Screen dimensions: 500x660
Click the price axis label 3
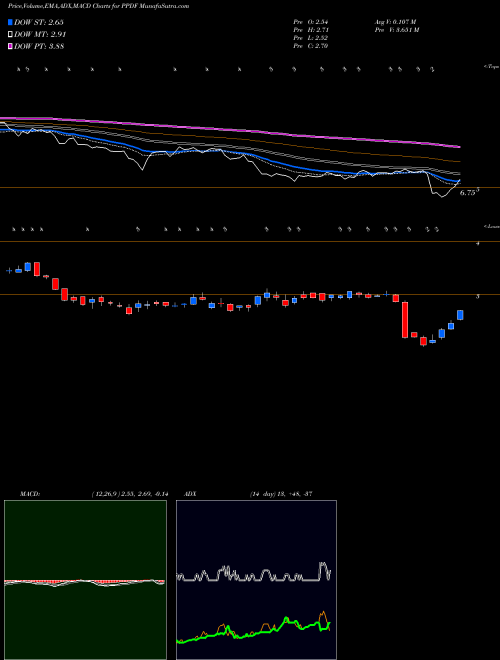coord(477,296)
